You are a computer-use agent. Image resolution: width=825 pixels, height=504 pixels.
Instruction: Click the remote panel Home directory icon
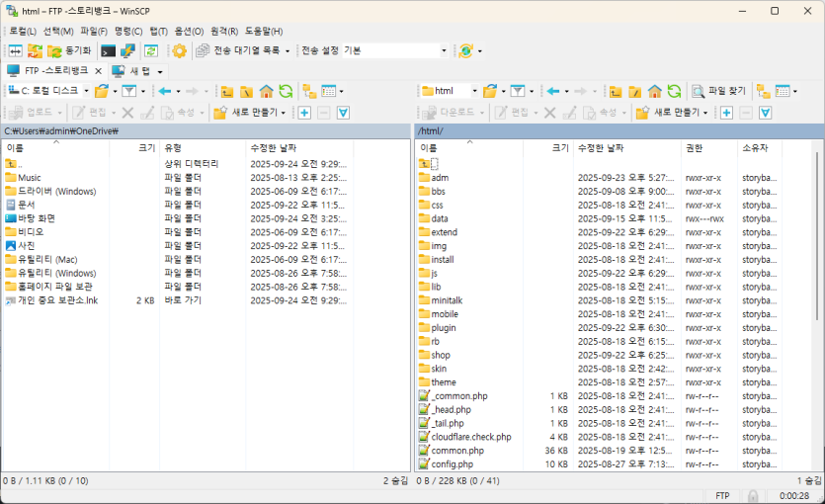[654, 91]
